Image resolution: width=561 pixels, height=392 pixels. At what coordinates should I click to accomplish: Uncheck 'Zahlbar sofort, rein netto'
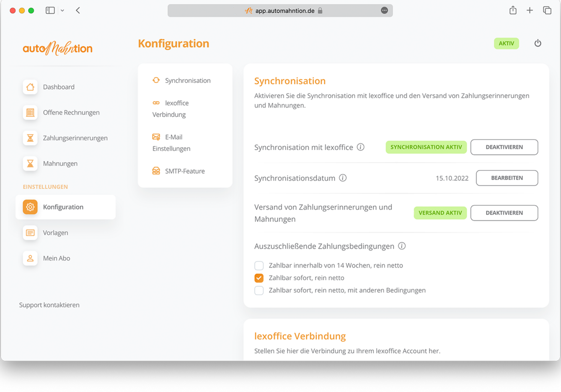tap(259, 278)
